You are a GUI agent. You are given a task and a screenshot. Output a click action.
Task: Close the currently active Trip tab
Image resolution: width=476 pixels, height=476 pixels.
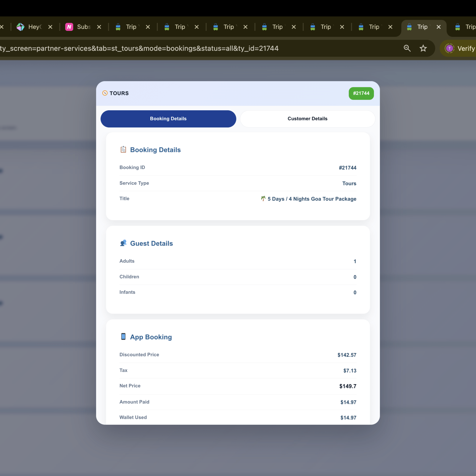439,27
